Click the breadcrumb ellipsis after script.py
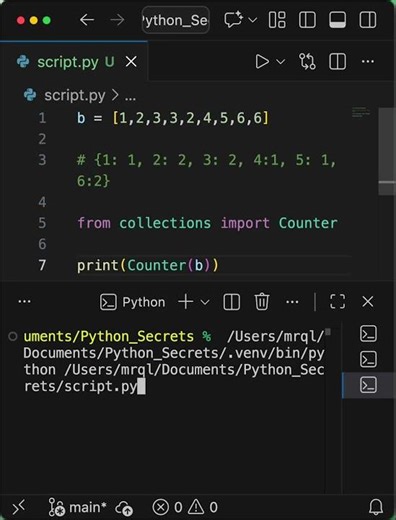This screenshot has height=520, width=396. click(x=130, y=99)
